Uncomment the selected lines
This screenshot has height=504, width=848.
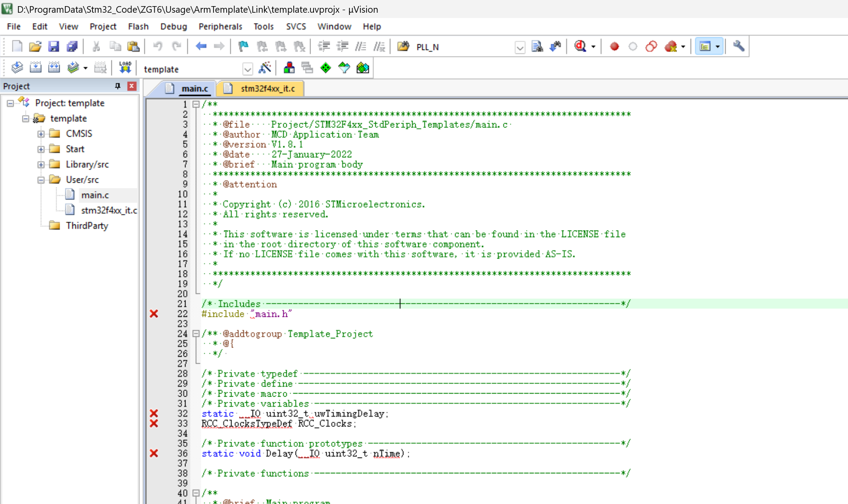pyautogui.click(x=379, y=46)
